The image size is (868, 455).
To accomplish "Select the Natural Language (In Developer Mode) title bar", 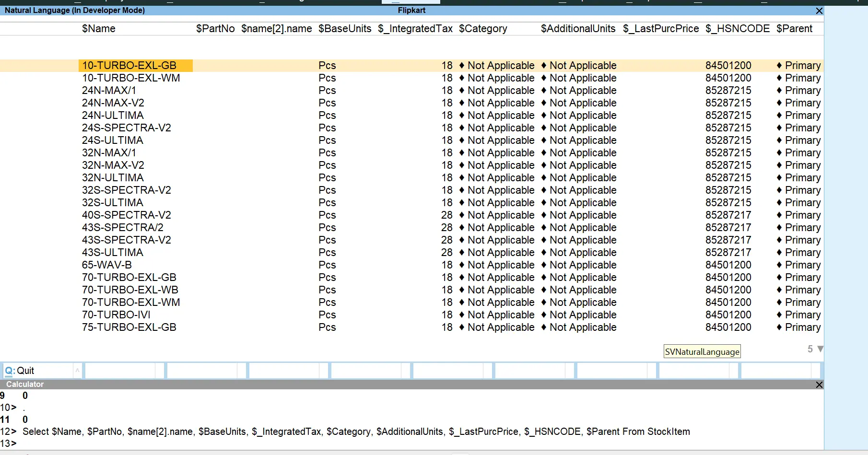I will pos(75,10).
